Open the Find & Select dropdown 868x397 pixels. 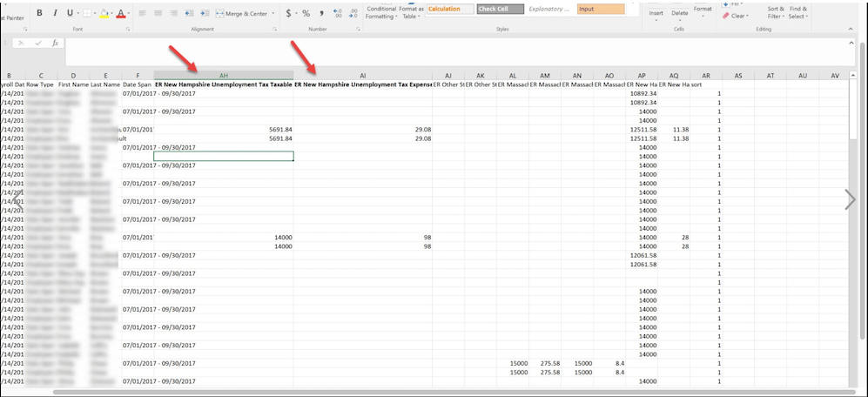click(x=797, y=12)
